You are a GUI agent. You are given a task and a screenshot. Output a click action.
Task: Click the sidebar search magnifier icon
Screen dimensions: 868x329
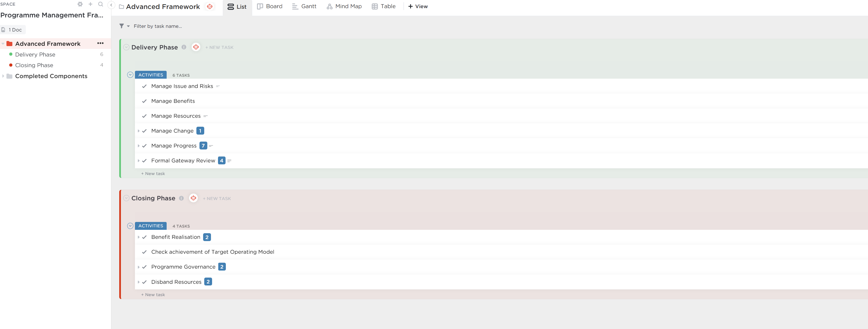[x=100, y=4]
